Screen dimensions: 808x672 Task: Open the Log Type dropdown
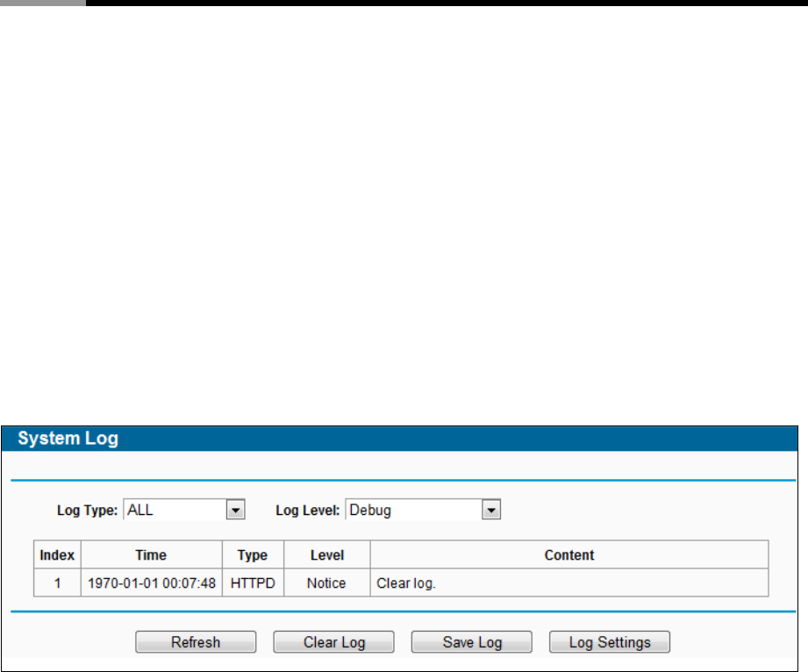184,510
